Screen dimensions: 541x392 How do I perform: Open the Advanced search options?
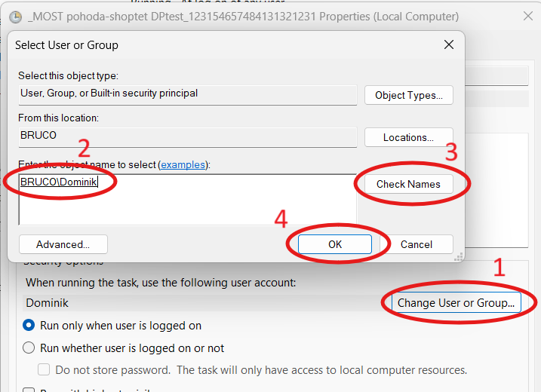point(63,244)
